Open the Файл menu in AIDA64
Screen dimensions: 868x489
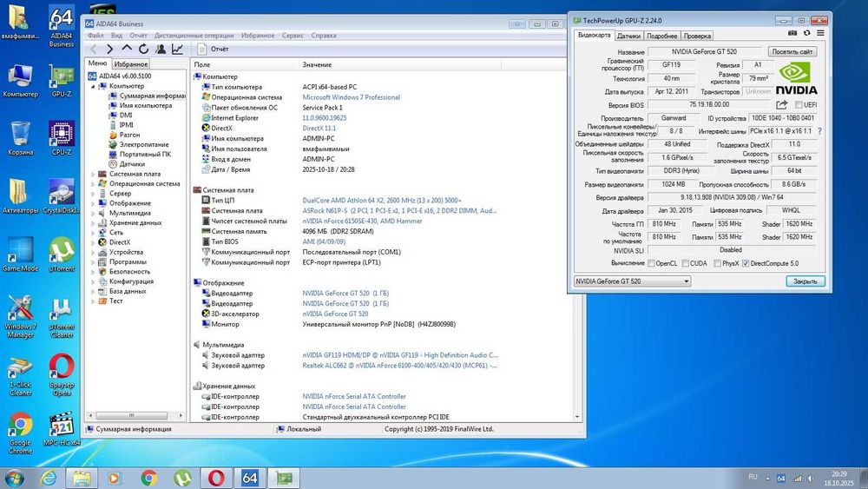click(95, 36)
